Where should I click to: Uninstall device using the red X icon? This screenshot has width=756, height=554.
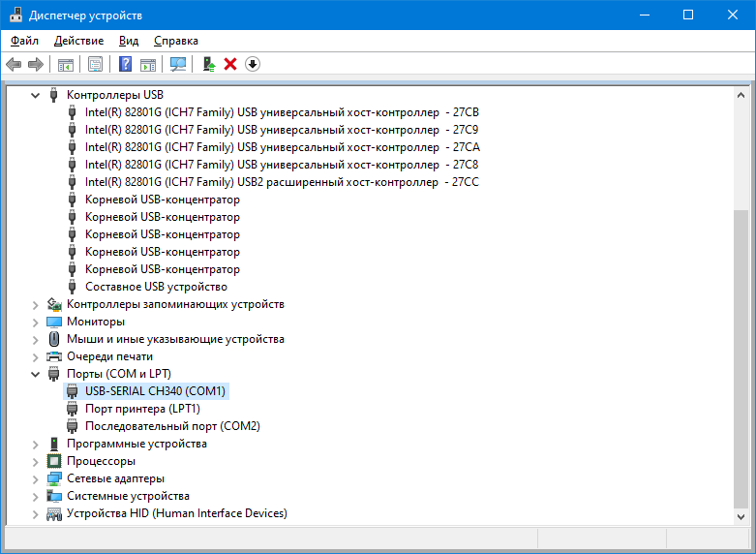tap(230, 64)
